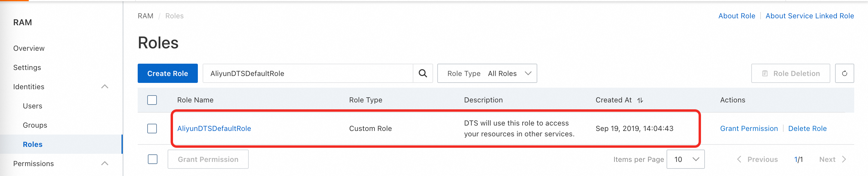The width and height of the screenshot is (868, 176).
Task: Toggle the bottom batch-select checkbox
Action: click(x=153, y=159)
